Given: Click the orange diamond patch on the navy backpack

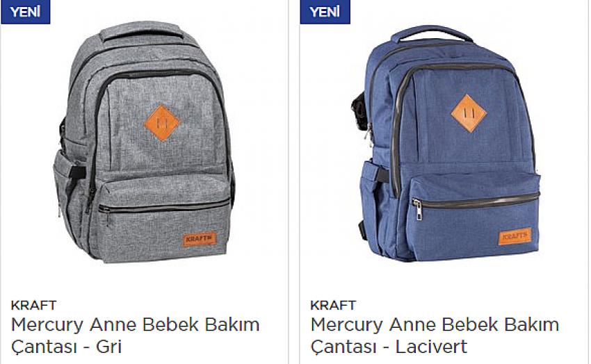Looking at the screenshot, I should [469, 113].
